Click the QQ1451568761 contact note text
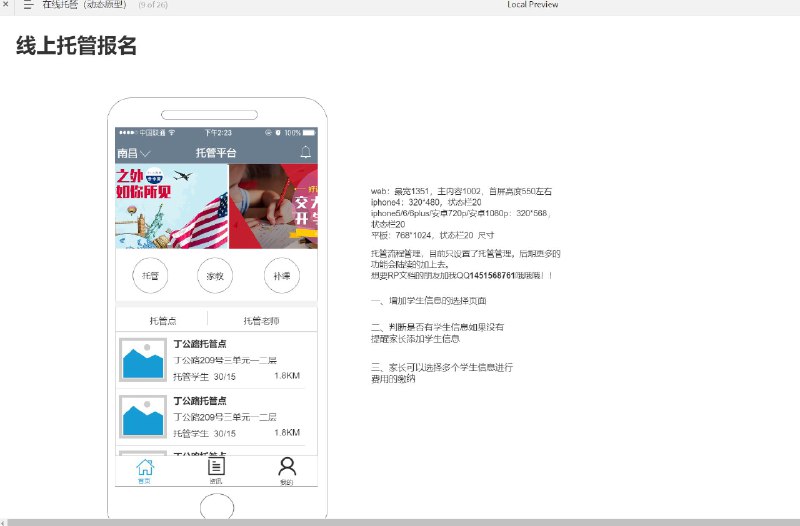This screenshot has height=526, width=800. [x=462, y=275]
